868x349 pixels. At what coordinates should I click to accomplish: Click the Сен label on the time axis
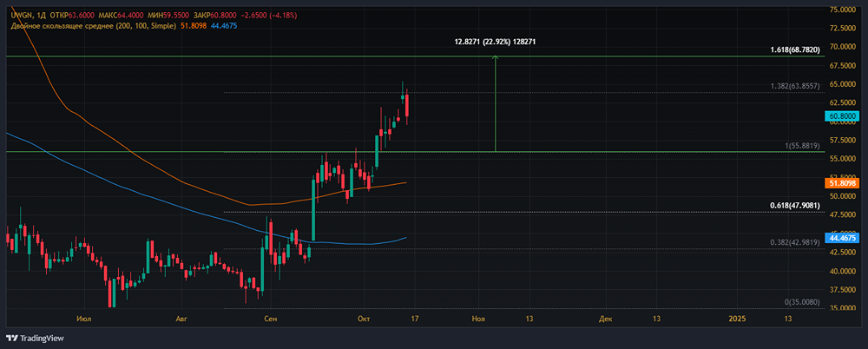coord(271,319)
